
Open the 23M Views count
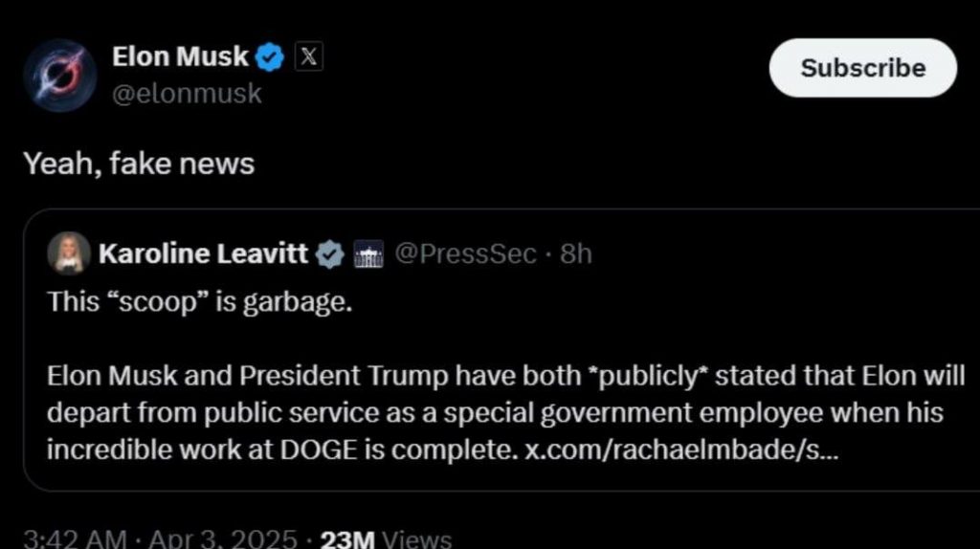(x=385, y=539)
